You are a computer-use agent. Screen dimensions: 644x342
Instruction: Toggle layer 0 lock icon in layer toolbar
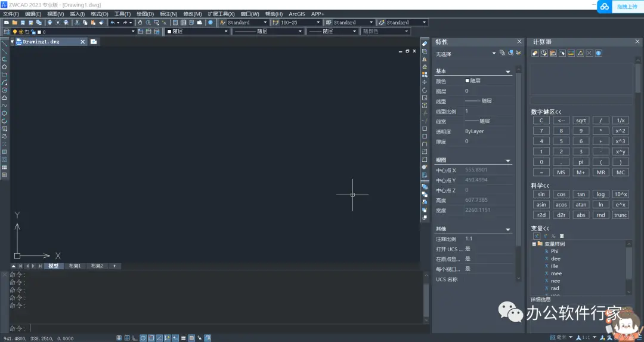(33, 32)
